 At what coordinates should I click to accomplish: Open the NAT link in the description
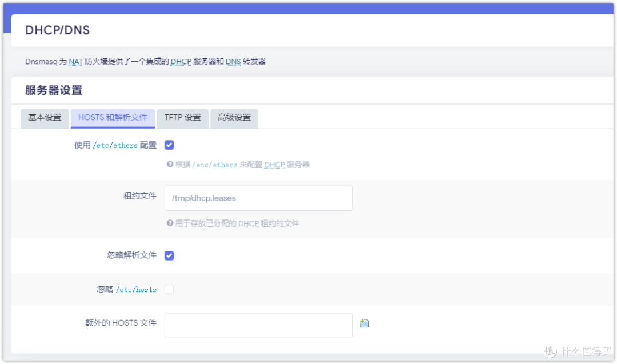pyautogui.click(x=75, y=61)
